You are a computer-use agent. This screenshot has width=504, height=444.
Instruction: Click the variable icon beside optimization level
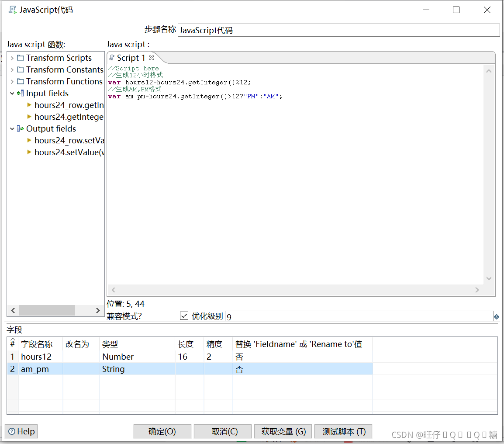coord(497,317)
